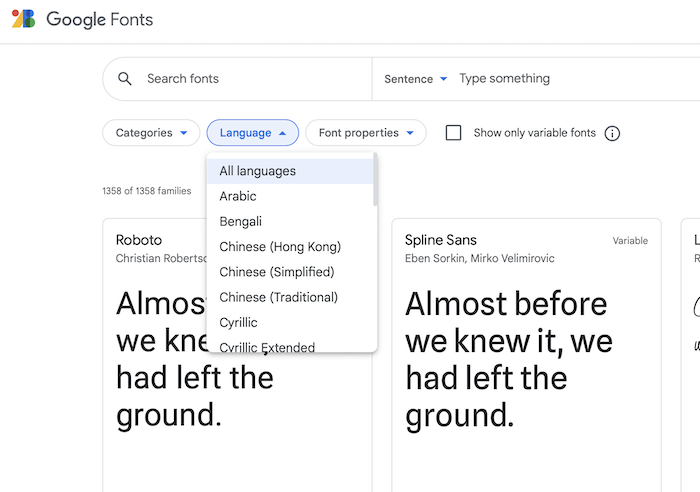This screenshot has height=492, width=700.
Task: Click the 1358 of 1358 families count
Action: (147, 191)
